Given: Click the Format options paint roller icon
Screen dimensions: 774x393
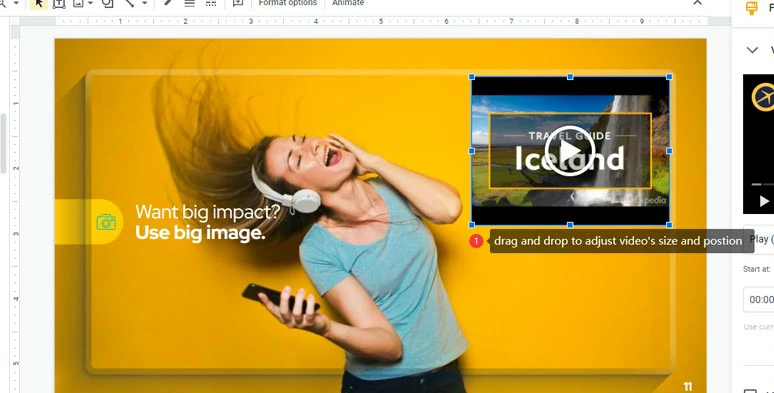Looking at the screenshot, I should tap(752, 7).
